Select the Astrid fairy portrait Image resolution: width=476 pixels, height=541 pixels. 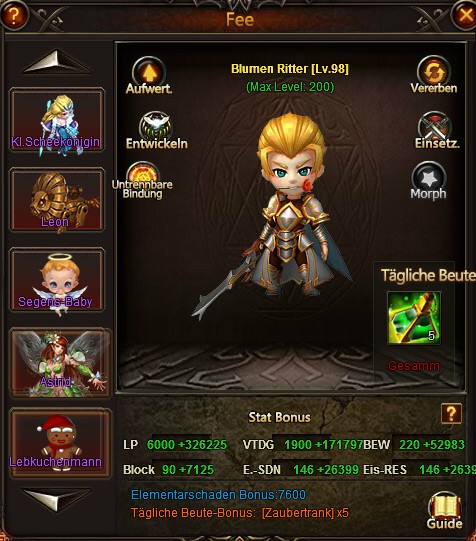(60, 363)
